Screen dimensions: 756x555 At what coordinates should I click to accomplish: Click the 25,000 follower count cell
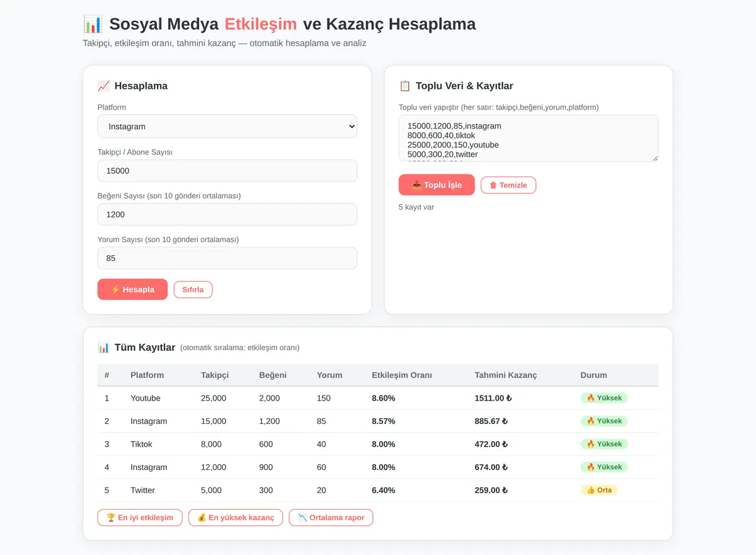[x=214, y=398]
